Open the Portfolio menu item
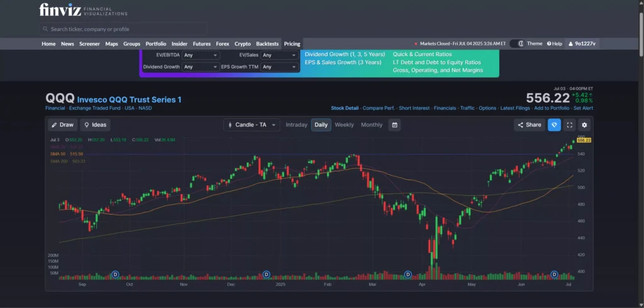644x308 pixels. (156, 44)
